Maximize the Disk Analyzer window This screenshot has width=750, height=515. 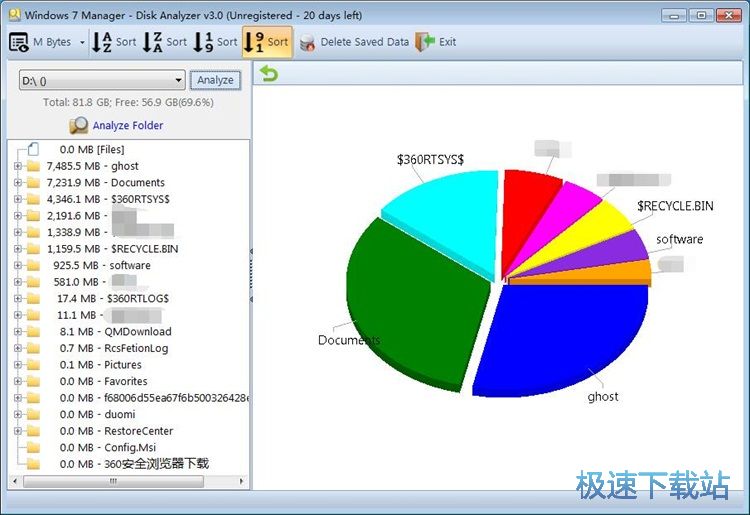(701, 16)
